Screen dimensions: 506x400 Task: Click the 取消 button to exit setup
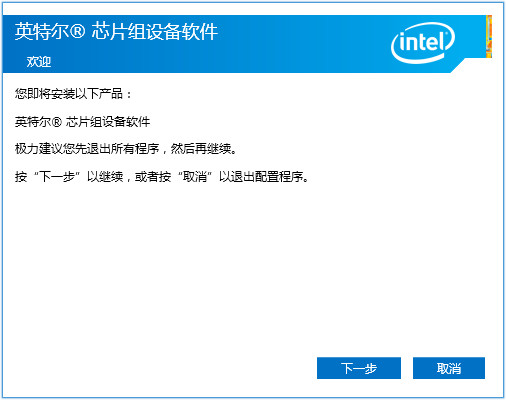click(449, 368)
